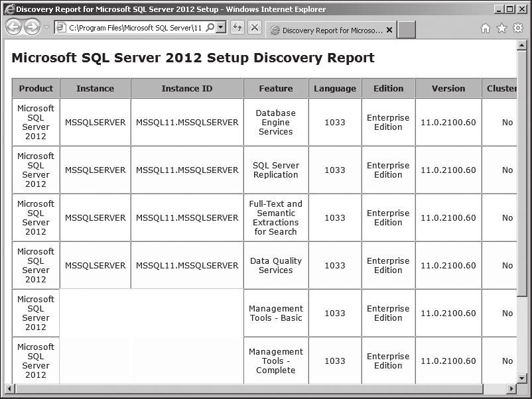Image resolution: width=532 pixels, height=399 pixels.
Task: Click Microsoft SQL Server 2012 in Management Tools - Complete row
Action: click(x=36, y=361)
